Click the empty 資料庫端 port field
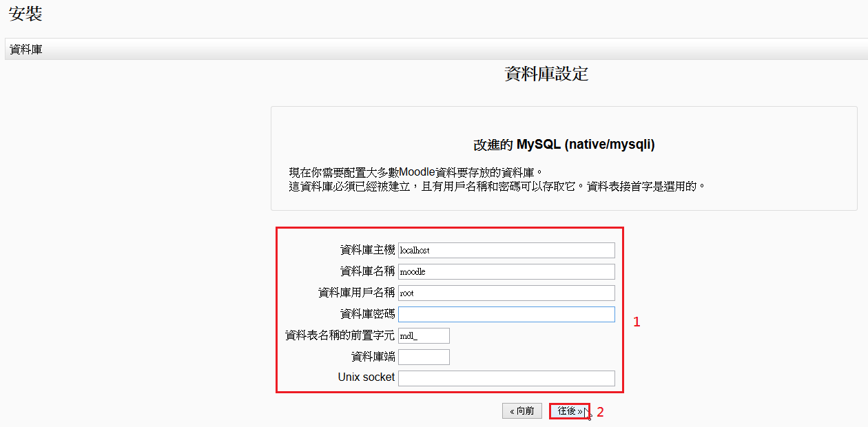The width and height of the screenshot is (868, 427). point(424,357)
